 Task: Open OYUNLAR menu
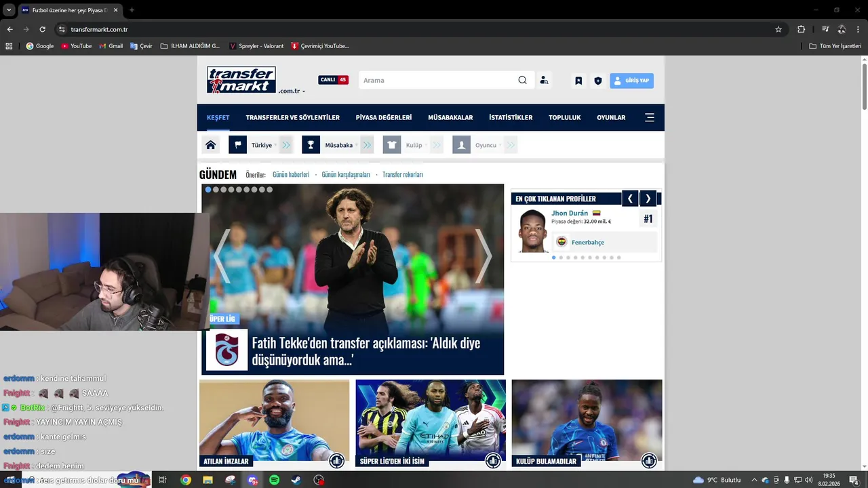click(611, 117)
